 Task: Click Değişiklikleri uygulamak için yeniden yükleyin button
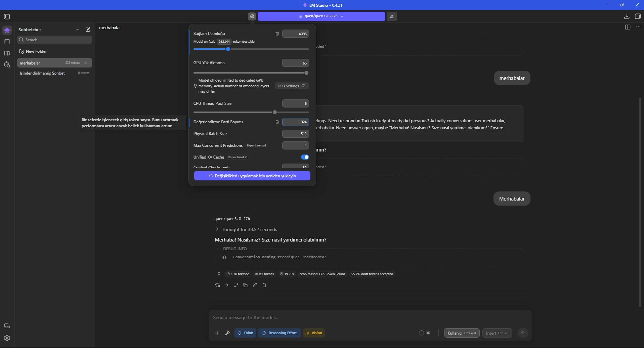[x=252, y=176]
